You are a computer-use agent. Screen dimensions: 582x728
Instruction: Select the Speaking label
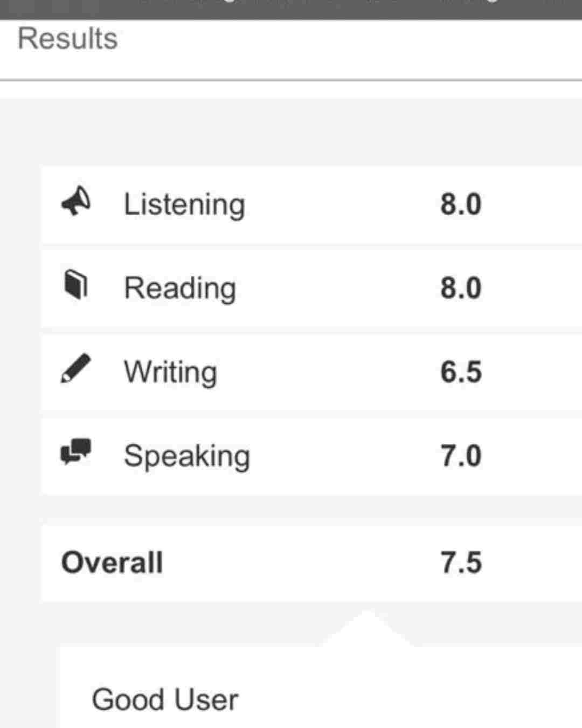[187, 456]
